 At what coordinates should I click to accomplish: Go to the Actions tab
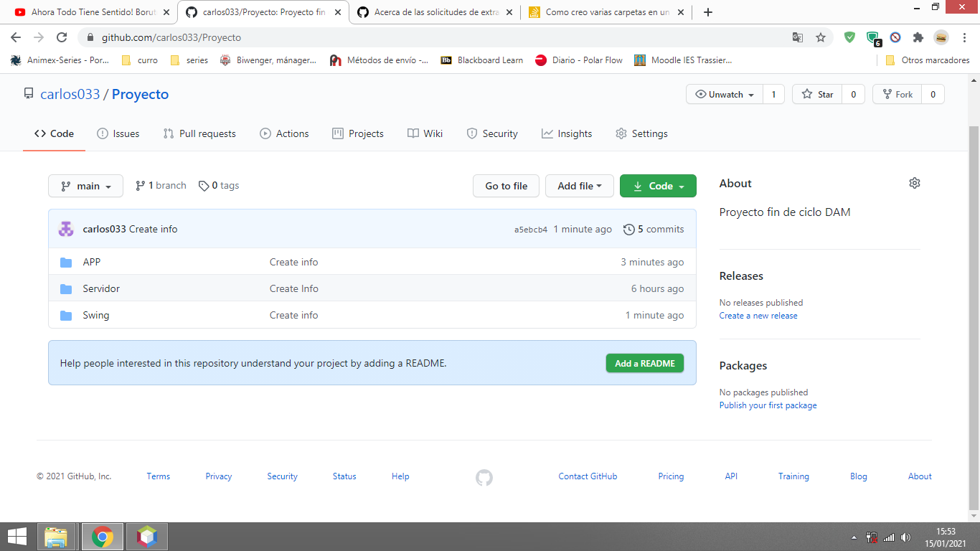point(284,133)
